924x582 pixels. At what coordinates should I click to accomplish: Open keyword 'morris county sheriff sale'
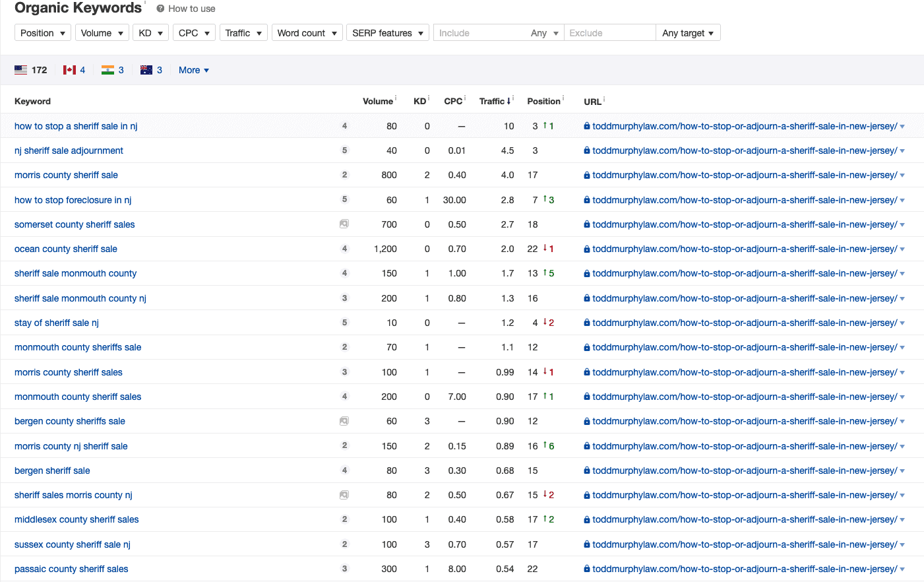66,175
